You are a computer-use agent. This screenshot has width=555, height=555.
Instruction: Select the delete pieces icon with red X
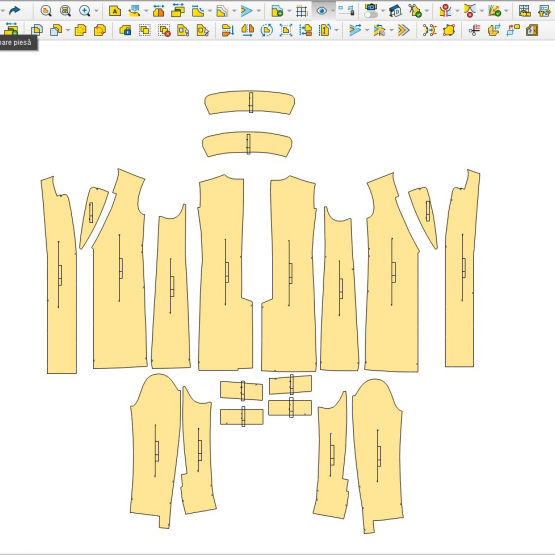click(164, 30)
